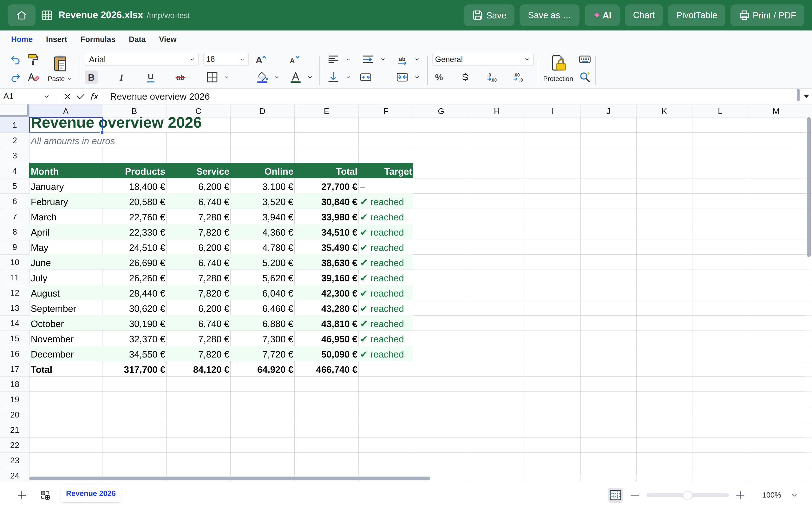Click the Undo arrow icon
The height and width of the screenshot is (508, 812).
(x=16, y=60)
